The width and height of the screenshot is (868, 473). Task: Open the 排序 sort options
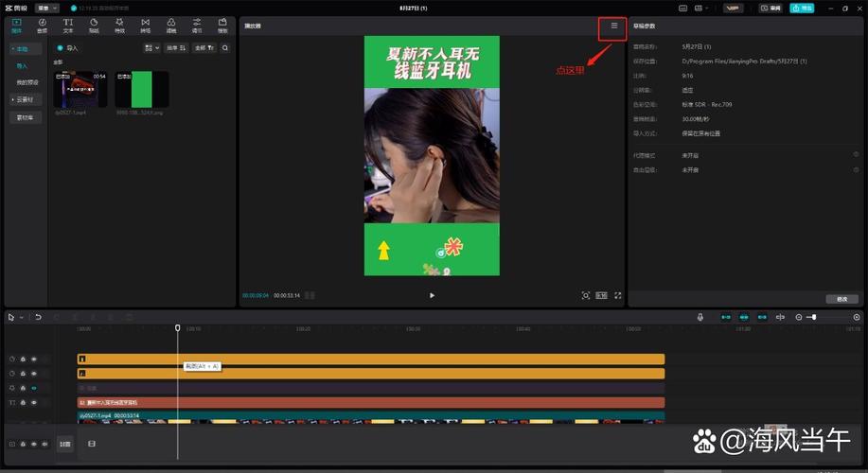[176, 48]
